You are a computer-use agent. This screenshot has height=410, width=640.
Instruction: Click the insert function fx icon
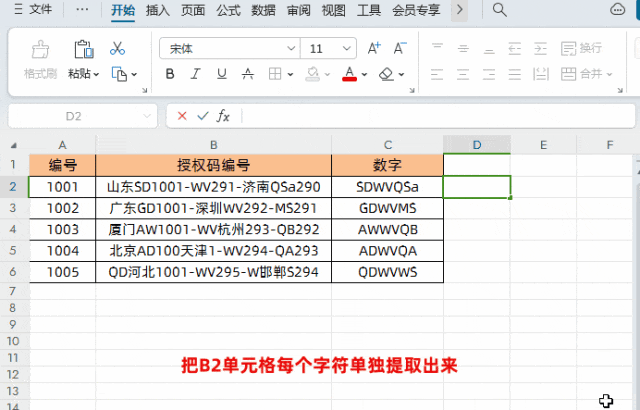tap(224, 116)
